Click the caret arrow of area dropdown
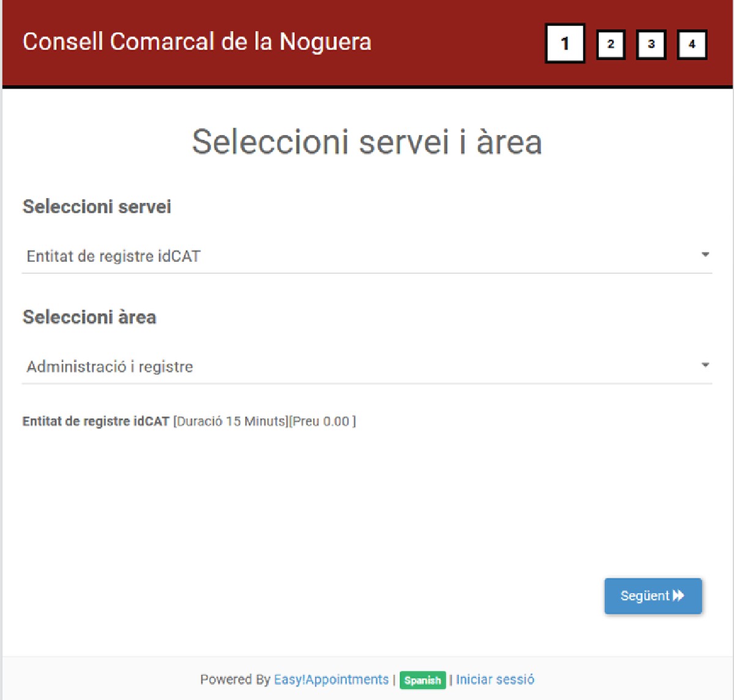The image size is (734, 700). 705,365
